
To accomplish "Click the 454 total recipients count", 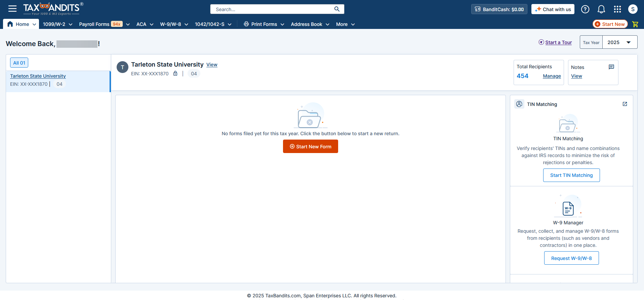I will (522, 76).
